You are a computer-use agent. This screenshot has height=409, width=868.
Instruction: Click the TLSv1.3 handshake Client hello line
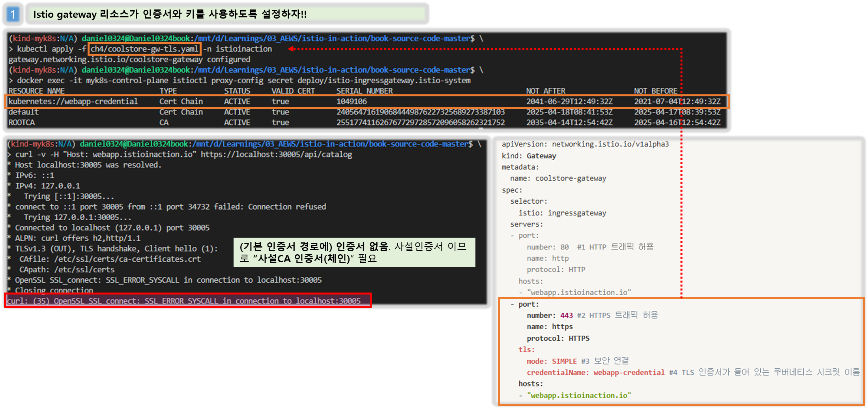tap(112, 249)
